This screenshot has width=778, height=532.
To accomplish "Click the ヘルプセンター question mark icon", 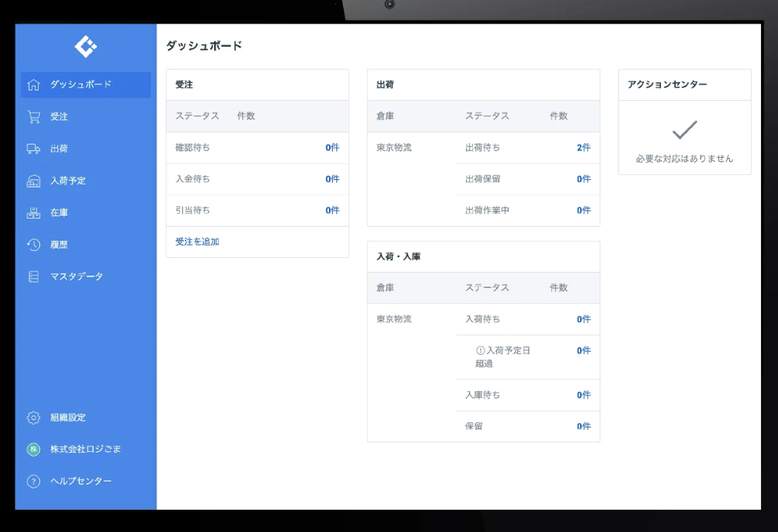I will click(x=33, y=482).
